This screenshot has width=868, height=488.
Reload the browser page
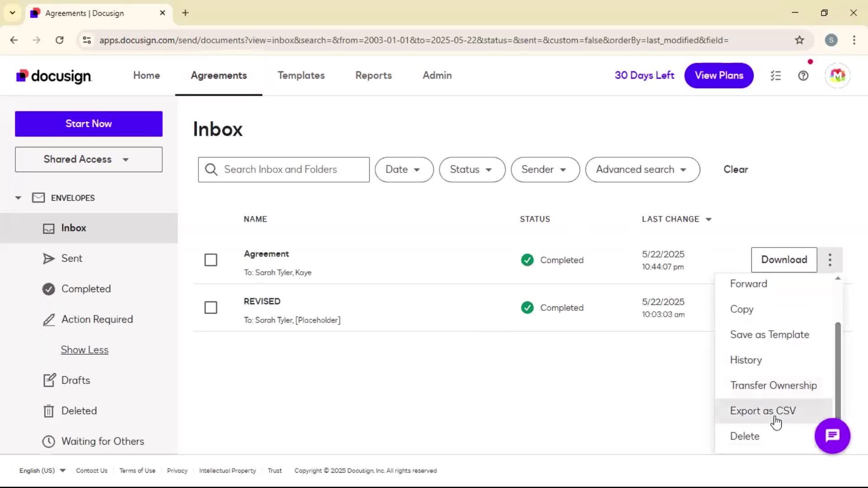point(59,40)
